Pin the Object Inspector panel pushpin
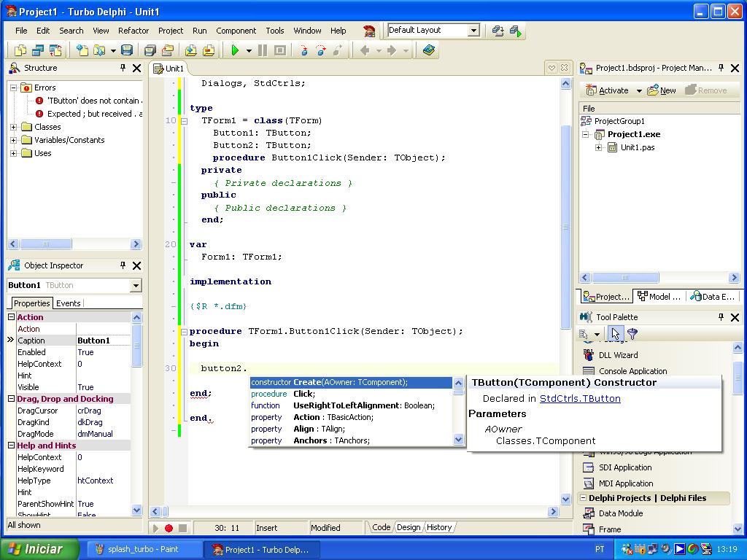Image resolution: width=747 pixels, height=560 pixels. [123, 265]
